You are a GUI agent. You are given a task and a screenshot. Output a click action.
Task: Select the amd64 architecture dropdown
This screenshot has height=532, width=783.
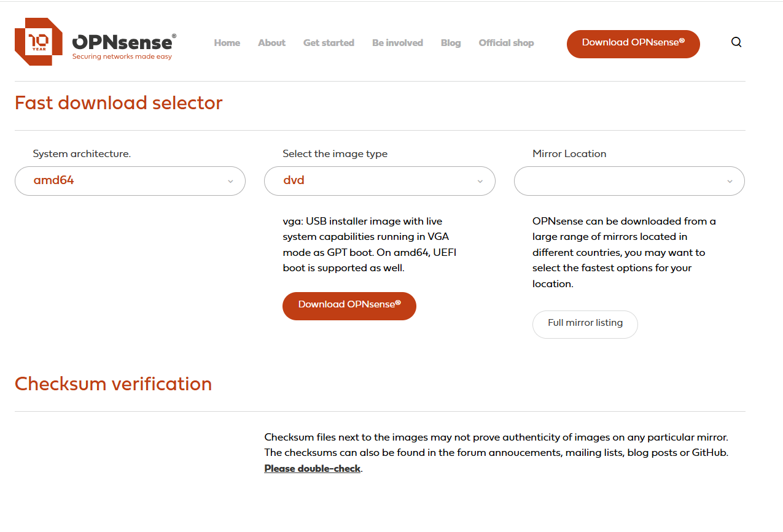(130, 181)
